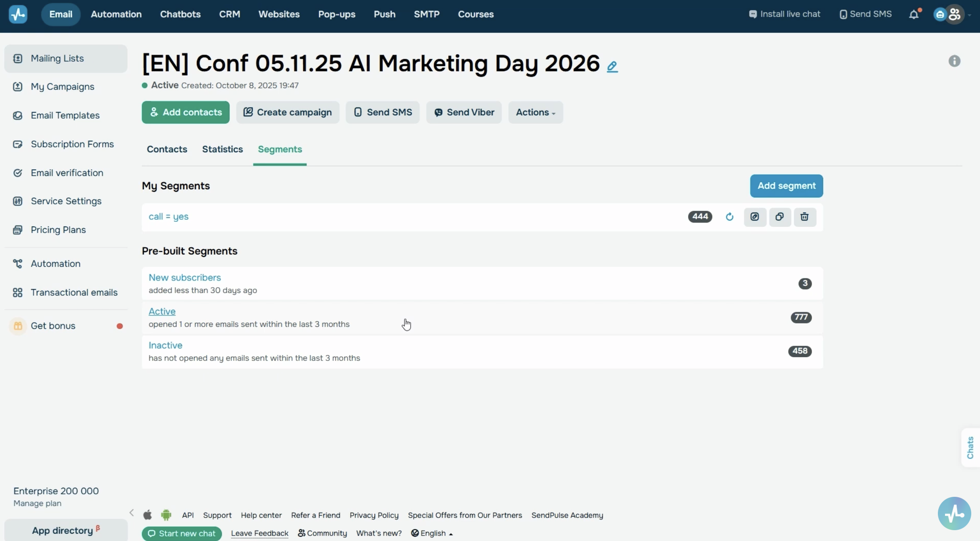This screenshot has height=541, width=980.
Task: Open the floating SendPulse chat widget
Action: tap(954, 513)
